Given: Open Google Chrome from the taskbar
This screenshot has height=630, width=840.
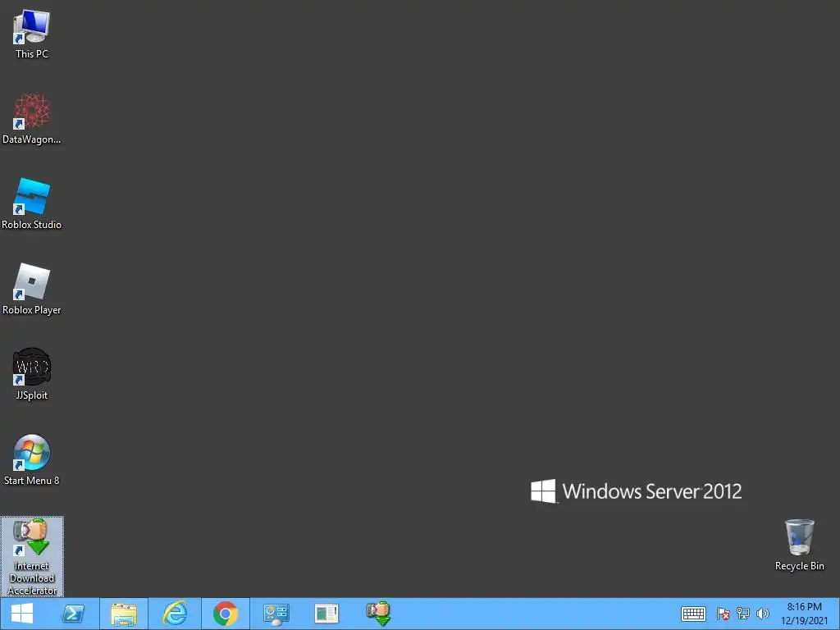Looking at the screenshot, I should [226, 614].
